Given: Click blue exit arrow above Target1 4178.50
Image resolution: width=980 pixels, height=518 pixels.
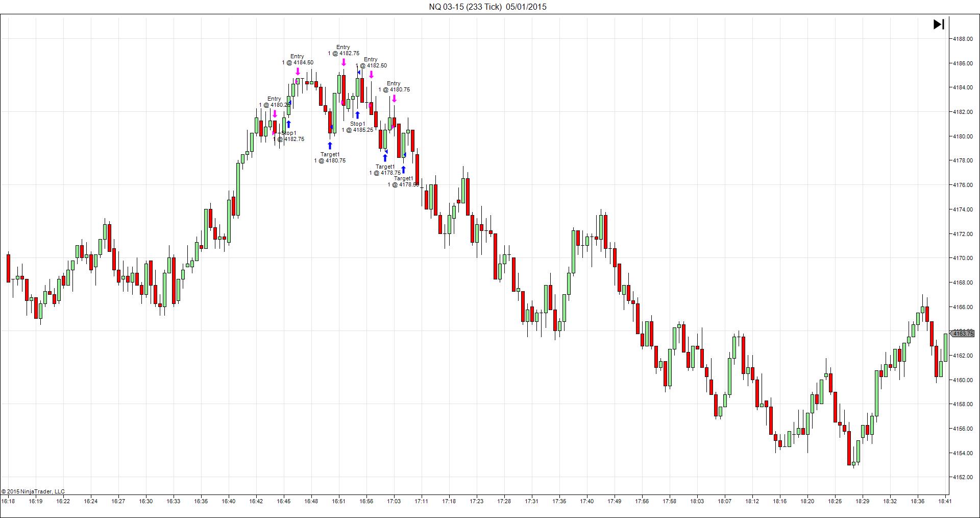Looking at the screenshot, I should coord(403,170).
